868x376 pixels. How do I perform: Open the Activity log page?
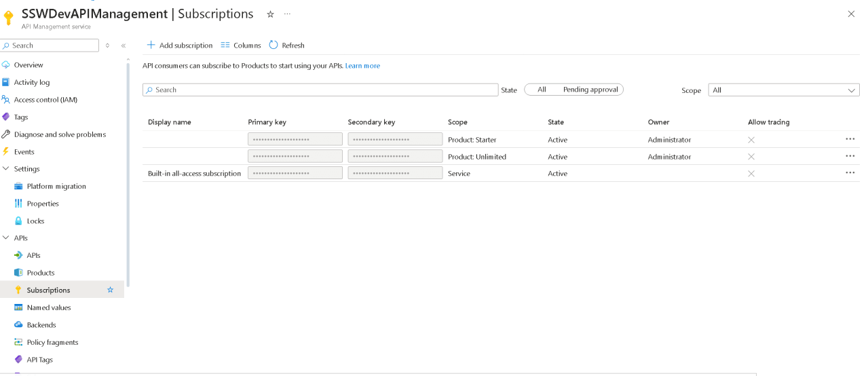click(32, 82)
